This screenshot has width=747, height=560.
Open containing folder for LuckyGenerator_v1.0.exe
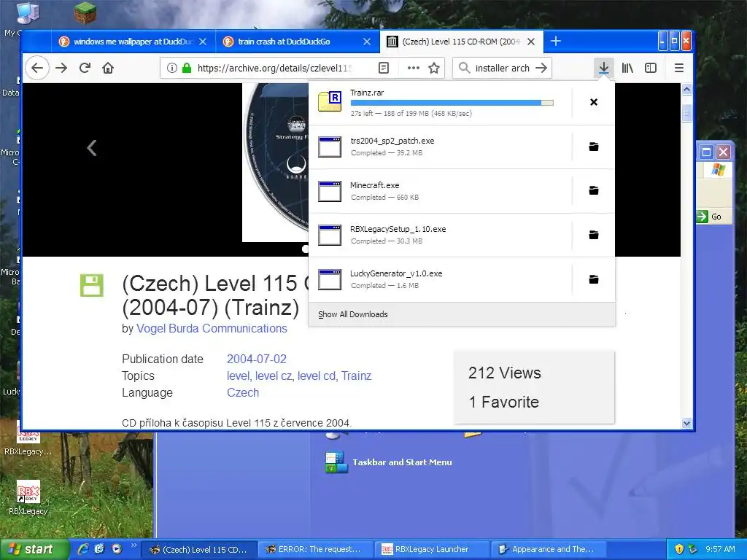tap(594, 279)
